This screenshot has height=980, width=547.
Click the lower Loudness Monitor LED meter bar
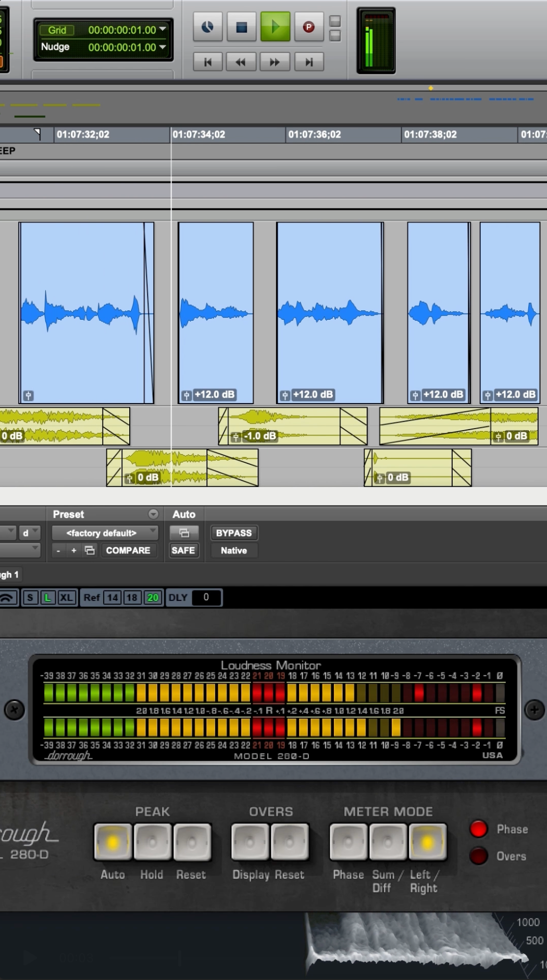click(x=274, y=727)
